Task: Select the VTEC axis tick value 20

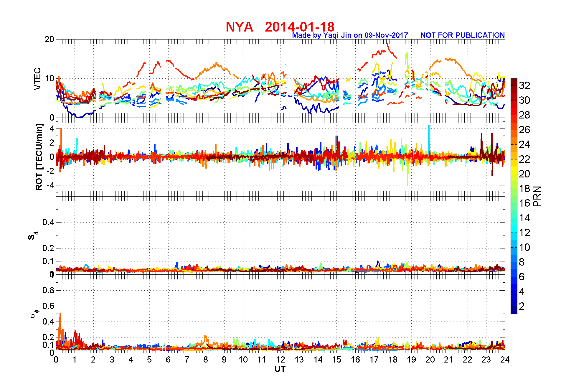Action: [x=49, y=39]
